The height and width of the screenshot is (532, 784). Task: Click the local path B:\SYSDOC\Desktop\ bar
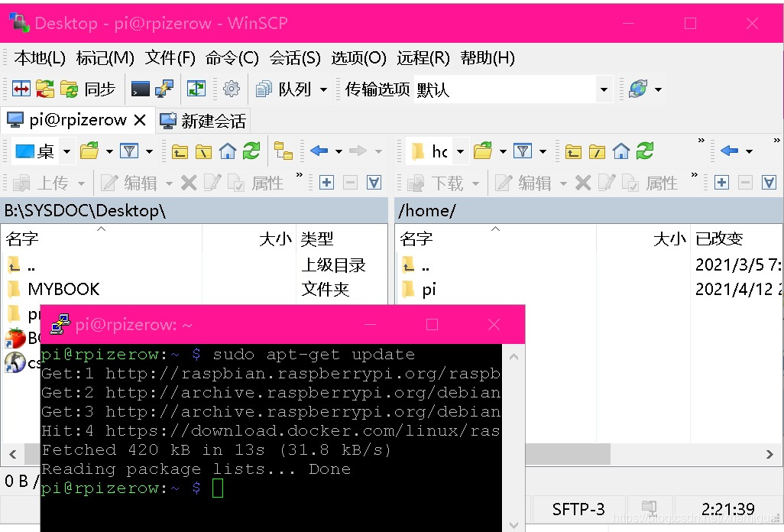pyautogui.click(x=195, y=210)
